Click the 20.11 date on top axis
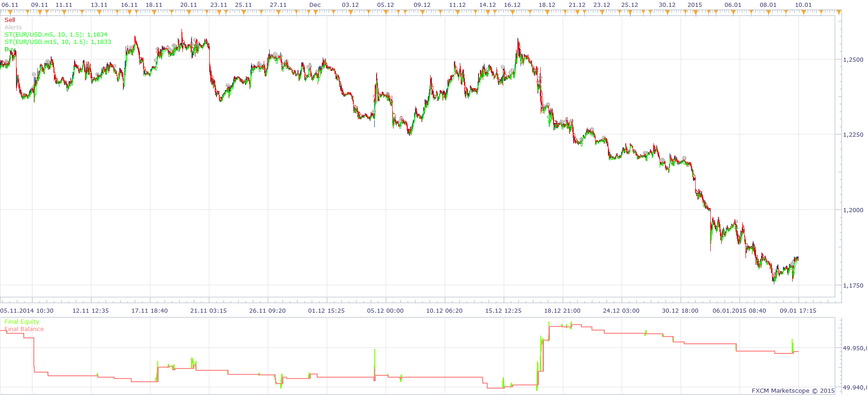This screenshot has height=395, width=868. 188,5
